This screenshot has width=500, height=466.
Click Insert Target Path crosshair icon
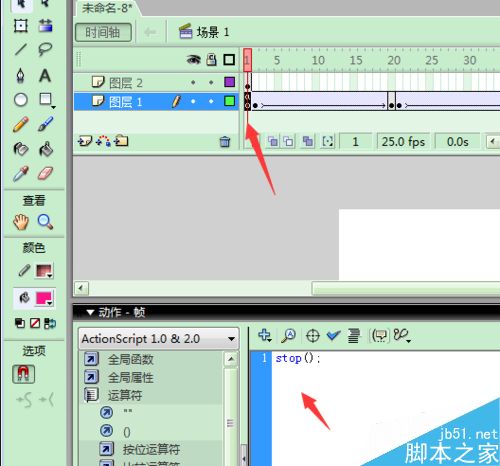[313, 336]
